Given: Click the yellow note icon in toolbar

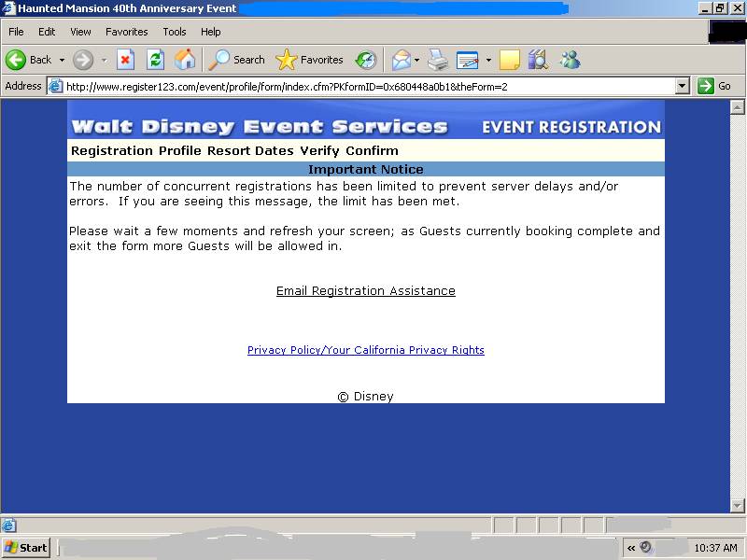Looking at the screenshot, I should tap(509, 60).
